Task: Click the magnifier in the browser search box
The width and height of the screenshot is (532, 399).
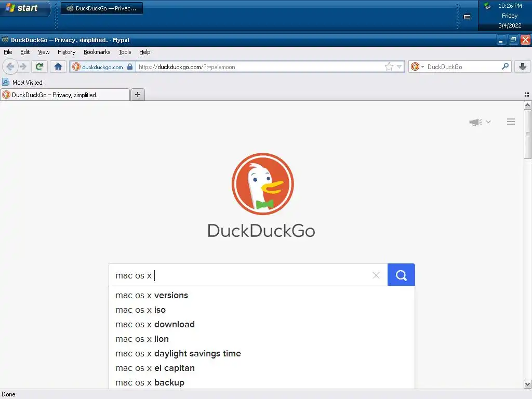Action: 505,66
